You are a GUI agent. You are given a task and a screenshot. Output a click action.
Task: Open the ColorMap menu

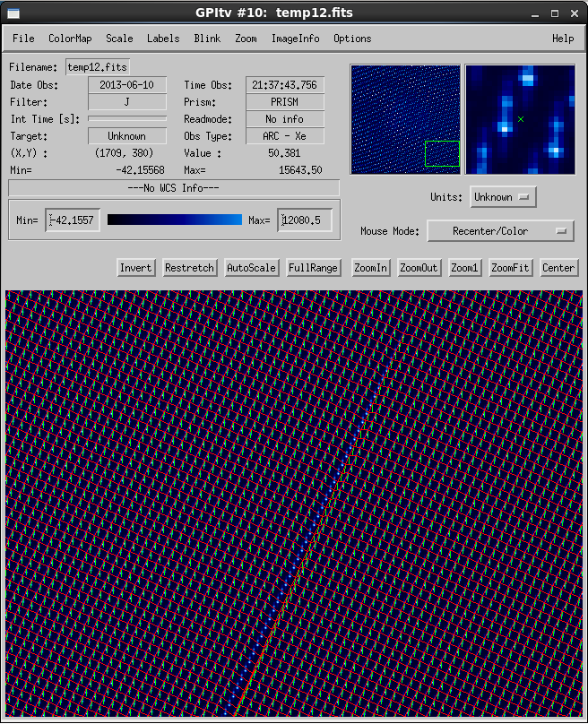[x=70, y=39]
